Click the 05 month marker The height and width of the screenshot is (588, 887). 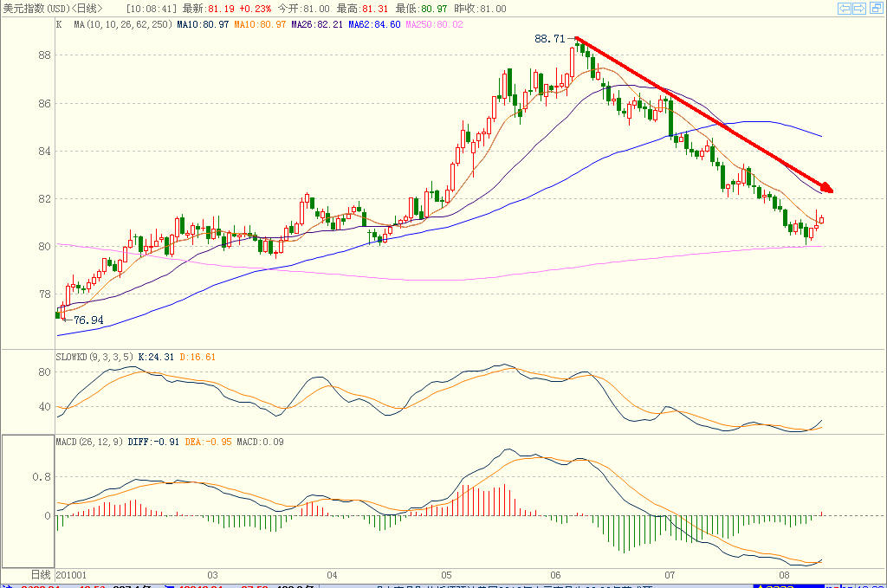click(x=446, y=575)
